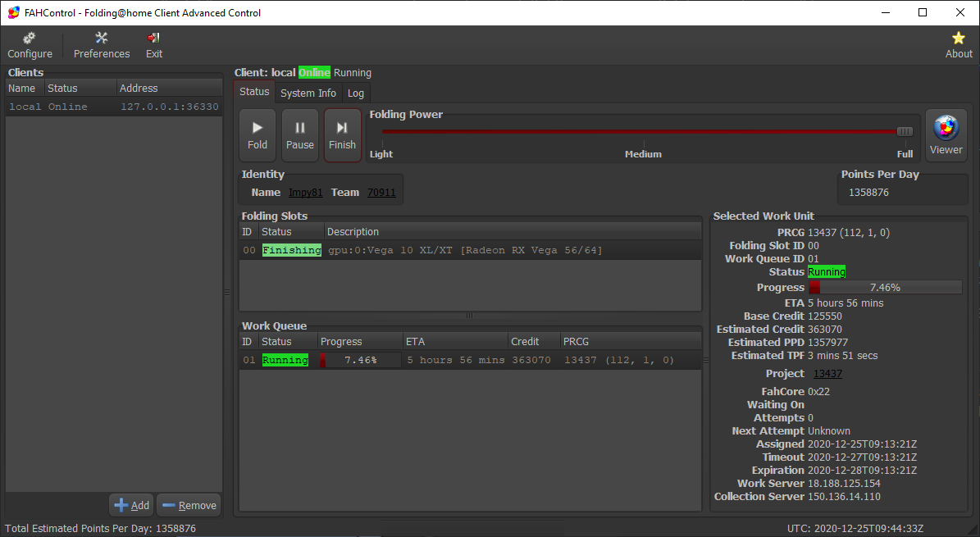The height and width of the screenshot is (537, 980).
Task: Select the local client row
Action: pyautogui.click(x=114, y=107)
